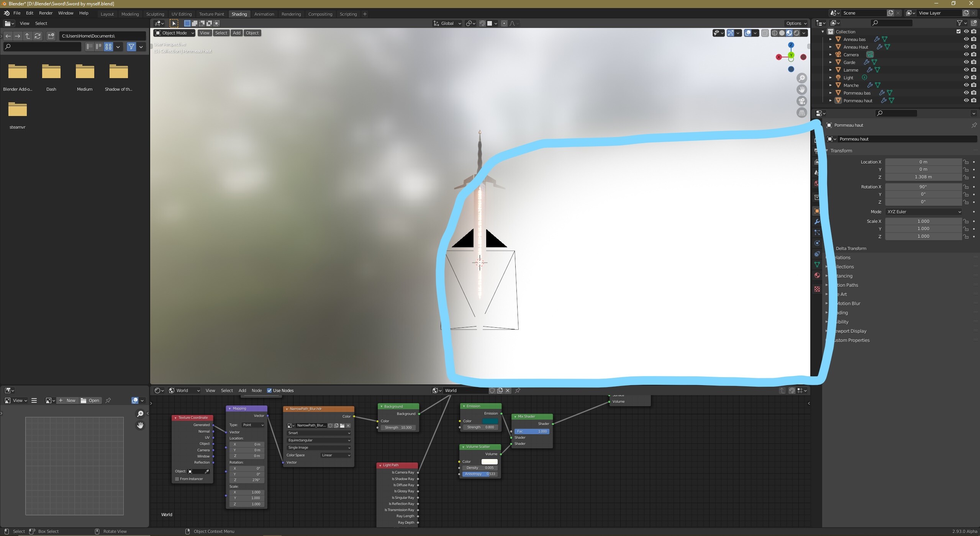Click file browser back arrow

[8, 36]
